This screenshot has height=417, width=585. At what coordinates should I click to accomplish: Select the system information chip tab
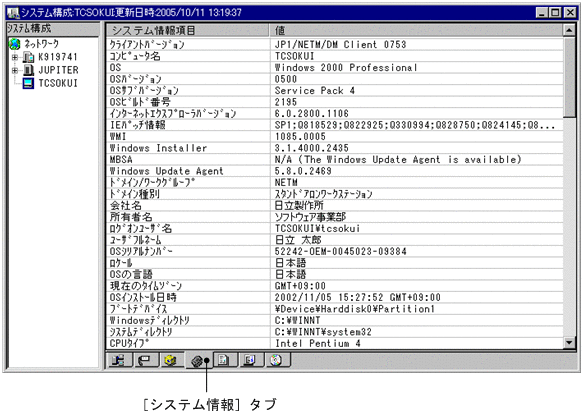(x=199, y=361)
